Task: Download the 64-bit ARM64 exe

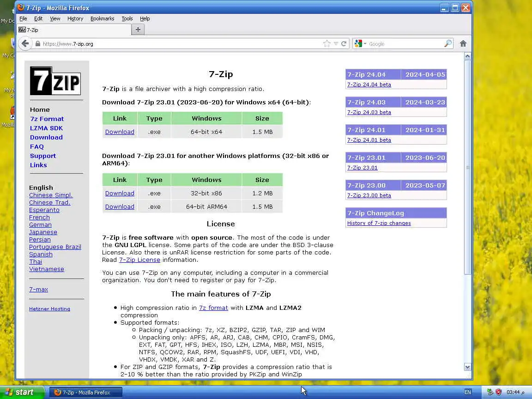Action: 120,206
